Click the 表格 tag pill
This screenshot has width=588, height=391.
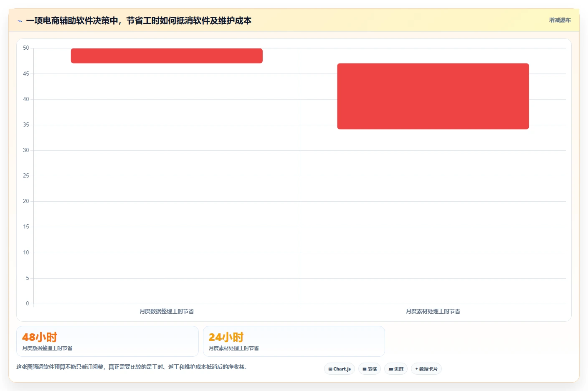pyautogui.click(x=370, y=369)
